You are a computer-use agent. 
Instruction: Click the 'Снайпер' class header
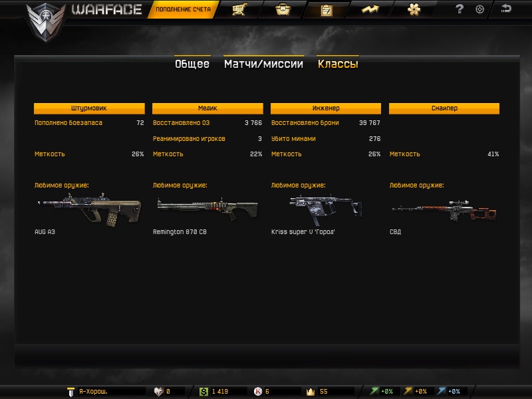point(444,108)
